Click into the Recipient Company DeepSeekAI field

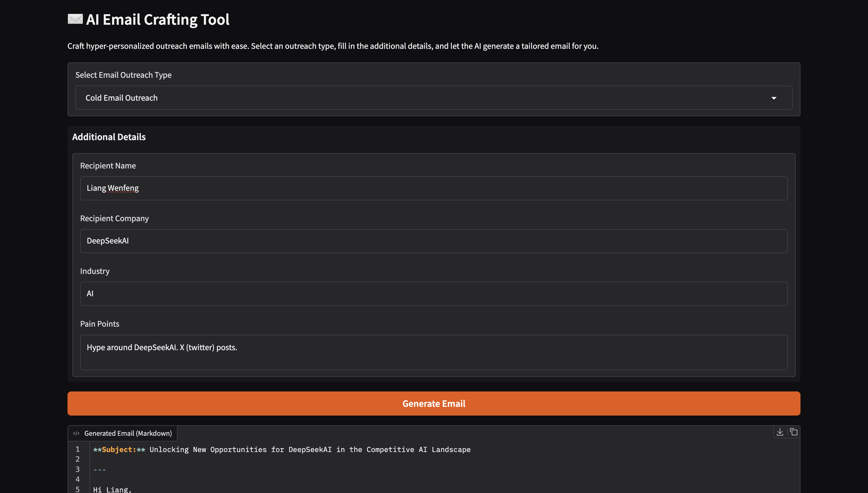(433, 241)
